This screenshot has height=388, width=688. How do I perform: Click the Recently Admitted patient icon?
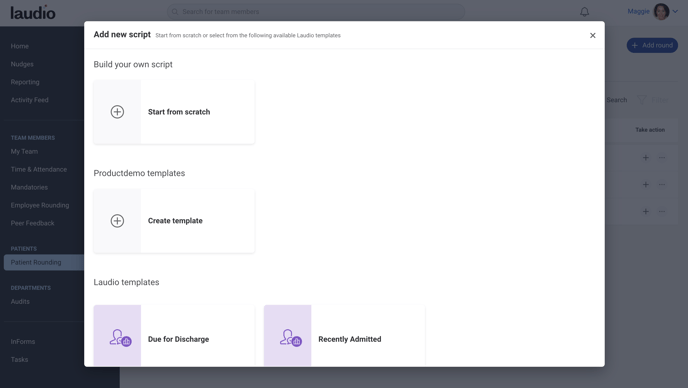[290, 338]
